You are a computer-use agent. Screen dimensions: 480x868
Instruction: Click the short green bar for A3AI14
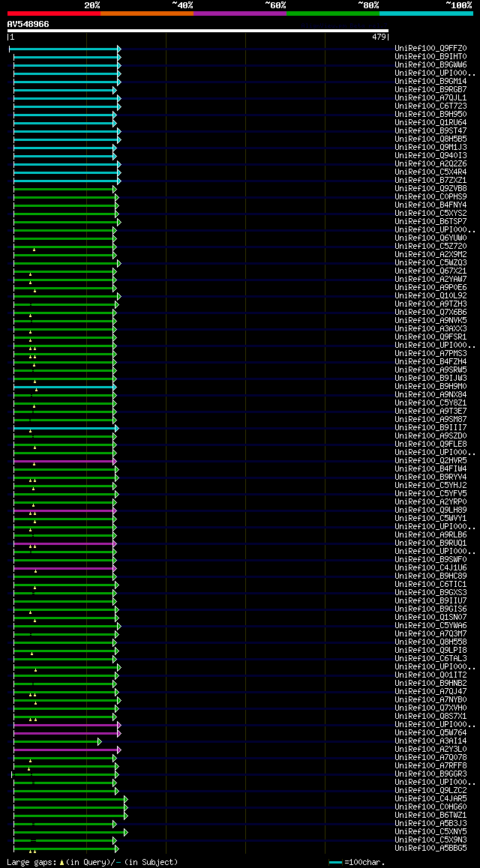[58, 741]
